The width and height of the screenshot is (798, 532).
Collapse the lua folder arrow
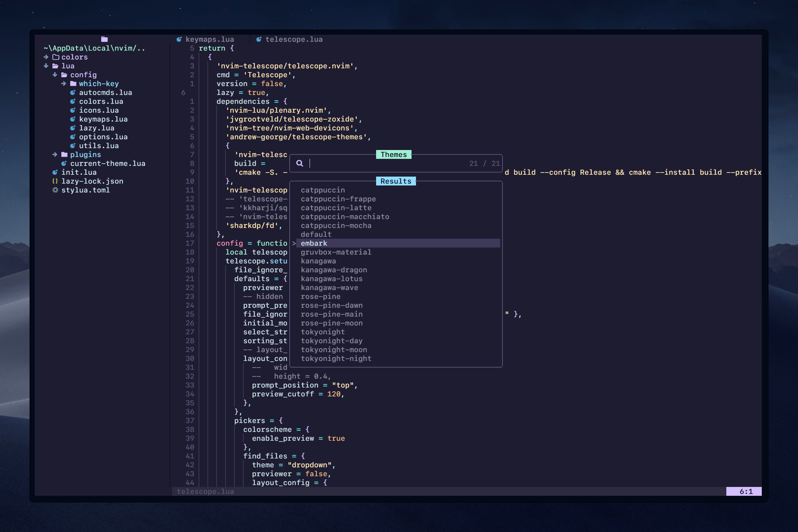[46, 66]
